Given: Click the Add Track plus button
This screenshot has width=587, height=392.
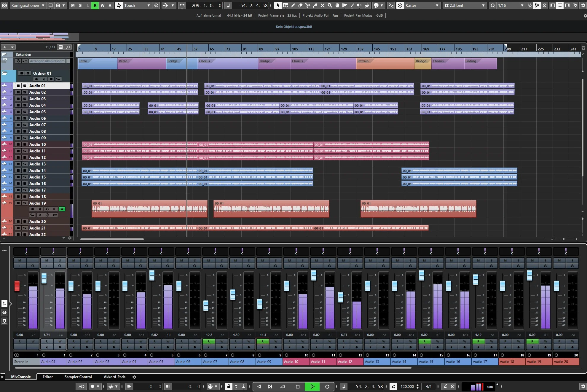Looking at the screenshot, I should tap(5, 47).
